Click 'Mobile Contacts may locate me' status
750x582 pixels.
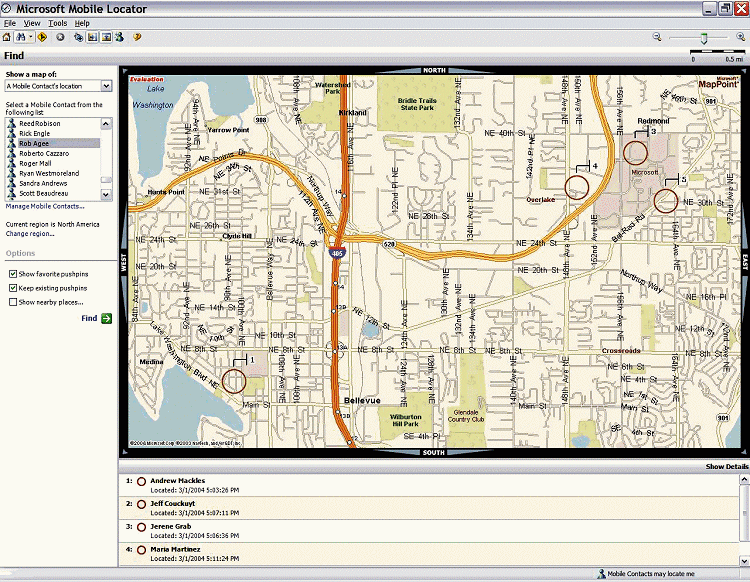point(646,574)
